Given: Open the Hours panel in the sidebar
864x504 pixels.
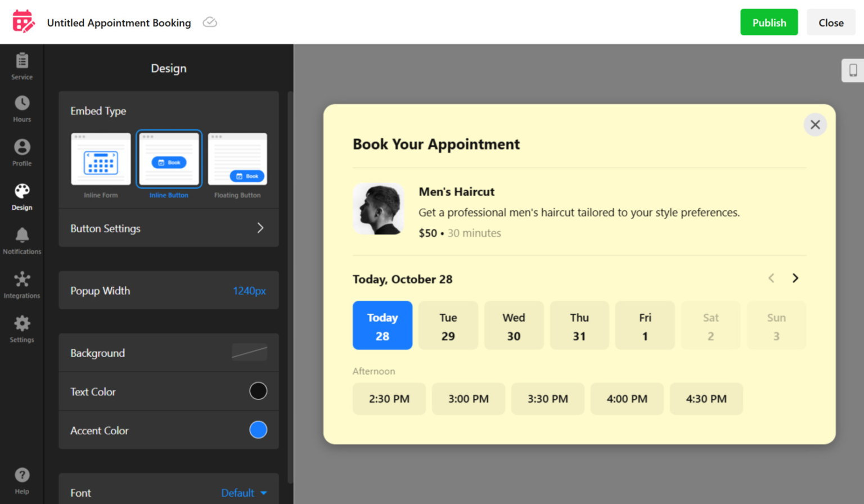Looking at the screenshot, I should pyautogui.click(x=21, y=109).
